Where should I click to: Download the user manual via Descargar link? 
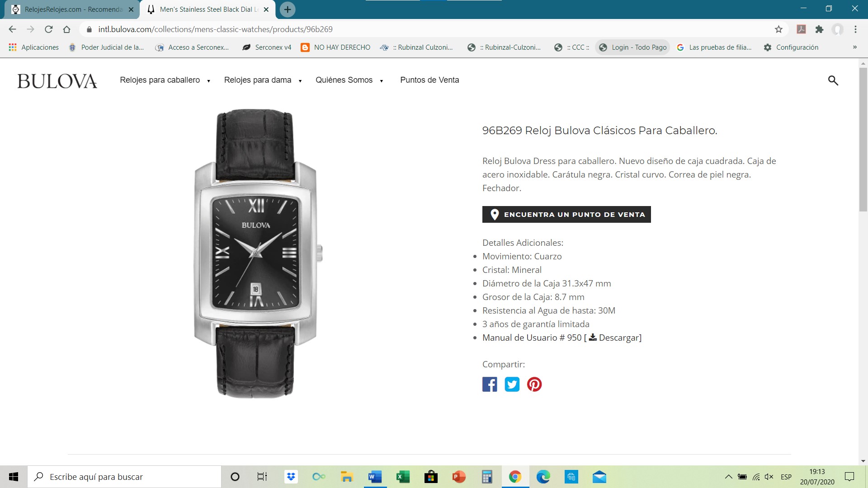pyautogui.click(x=615, y=338)
